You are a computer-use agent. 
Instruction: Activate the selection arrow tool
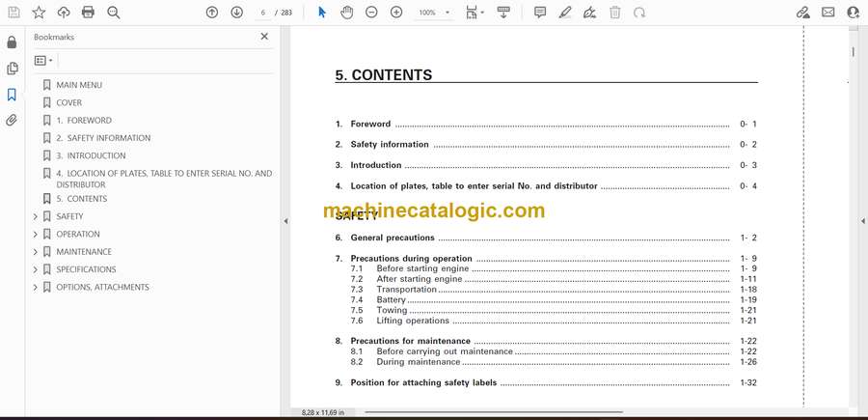coord(322,13)
